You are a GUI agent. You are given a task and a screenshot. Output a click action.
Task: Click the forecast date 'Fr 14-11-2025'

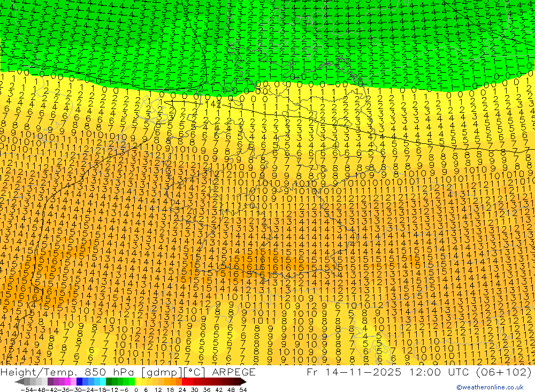[354, 372]
